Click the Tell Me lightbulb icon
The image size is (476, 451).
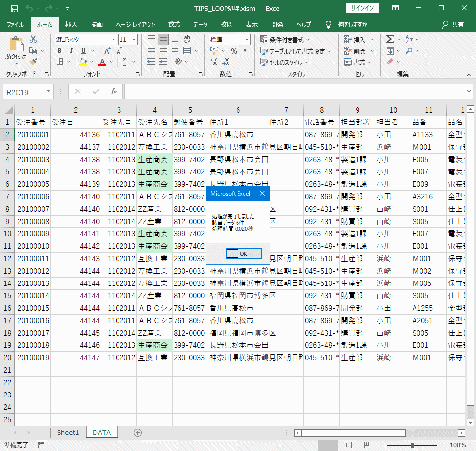[328, 25]
